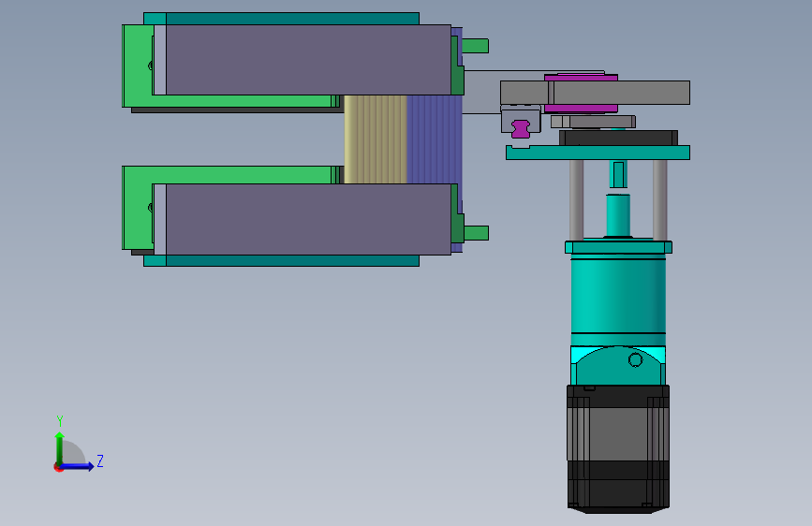Select the magenta linear rail profile

(521, 129)
